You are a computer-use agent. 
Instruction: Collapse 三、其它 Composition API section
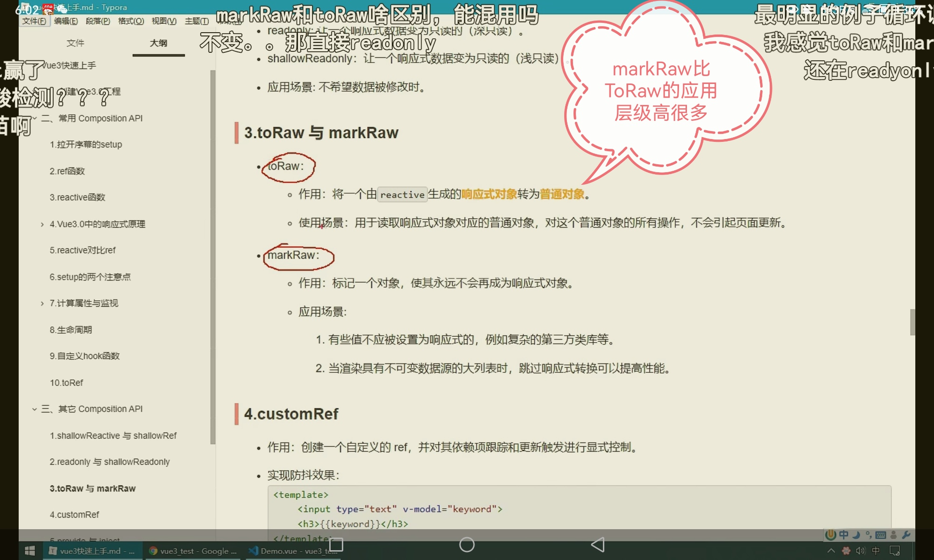tap(35, 409)
